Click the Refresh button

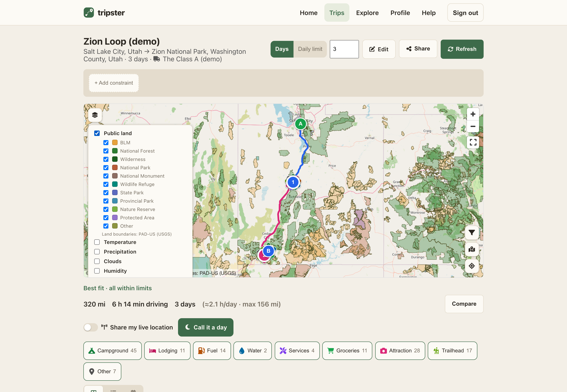click(462, 49)
